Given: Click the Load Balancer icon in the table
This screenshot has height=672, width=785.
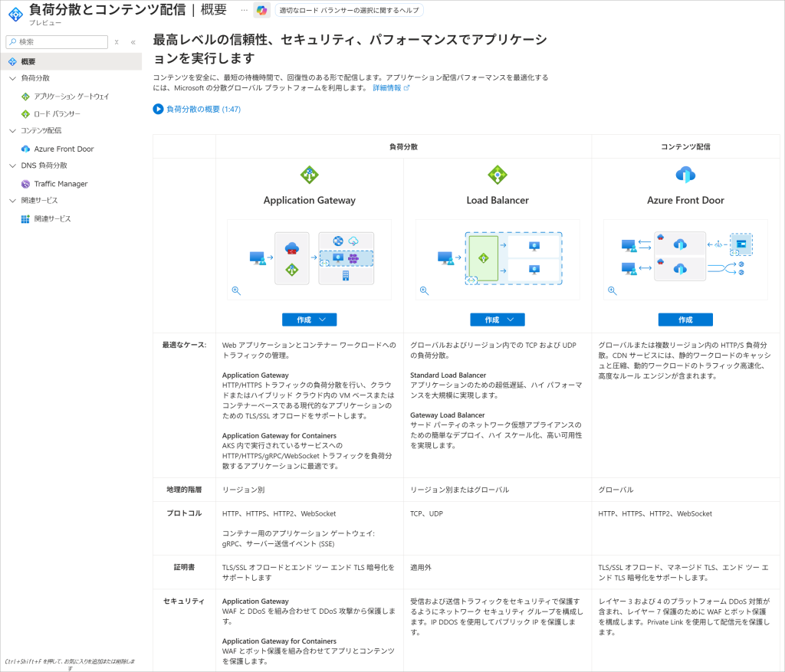Looking at the screenshot, I should pyautogui.click(x=498, y=175).
